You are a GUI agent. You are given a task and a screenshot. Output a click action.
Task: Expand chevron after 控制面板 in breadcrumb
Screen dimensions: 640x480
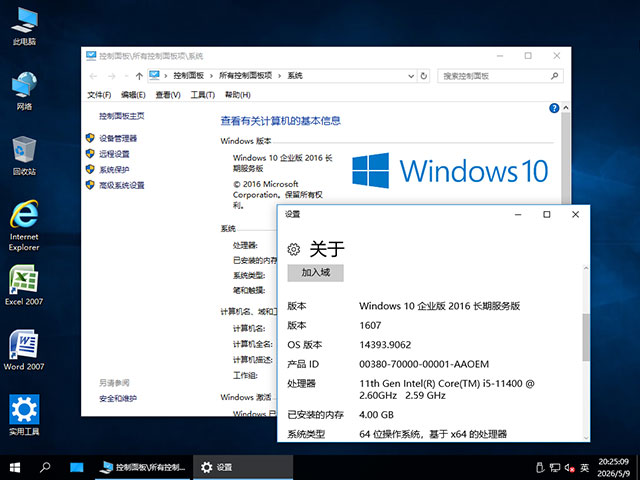click(x=211, y=76)
